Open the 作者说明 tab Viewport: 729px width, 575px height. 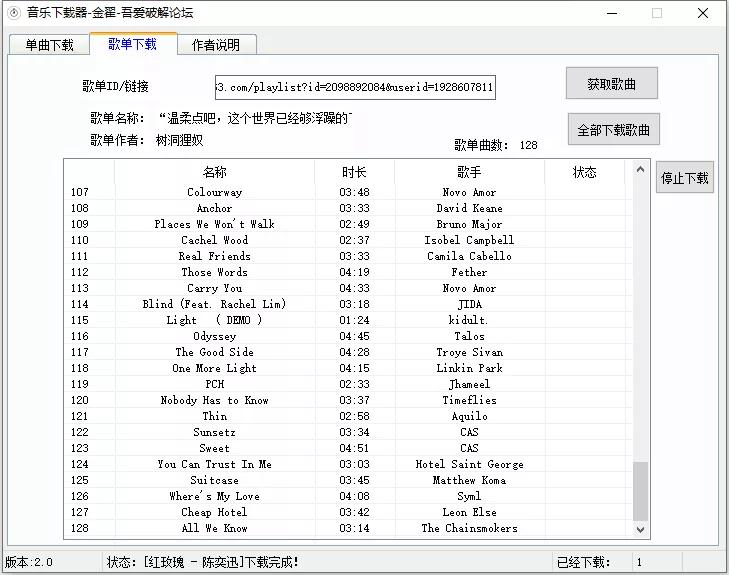point(216,45)
